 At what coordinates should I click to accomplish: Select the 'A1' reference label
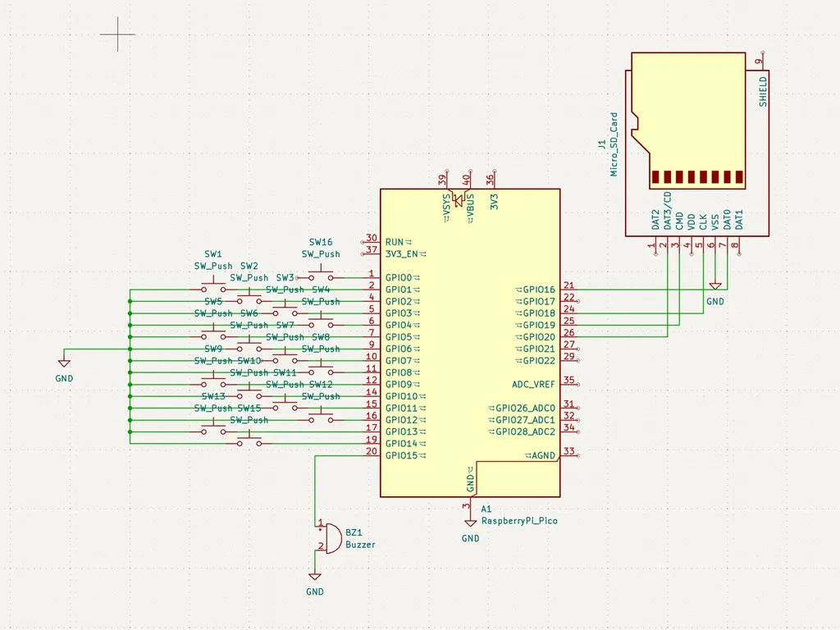coord(486,509)
